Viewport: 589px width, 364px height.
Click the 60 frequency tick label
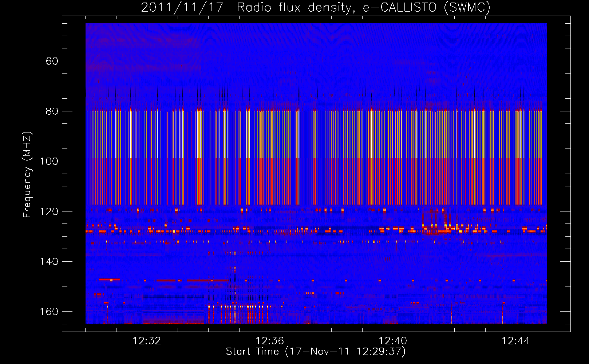coord(52,61)
